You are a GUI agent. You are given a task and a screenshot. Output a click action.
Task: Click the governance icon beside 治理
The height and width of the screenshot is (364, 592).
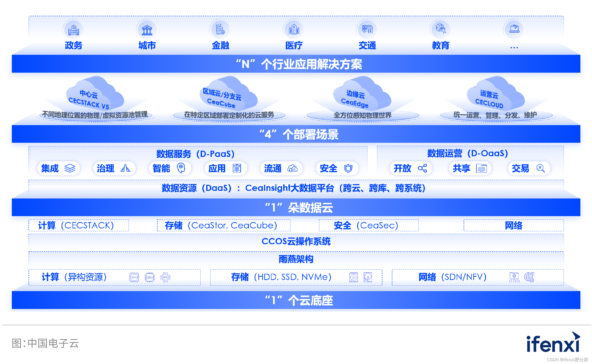click(x=125, y=168)
